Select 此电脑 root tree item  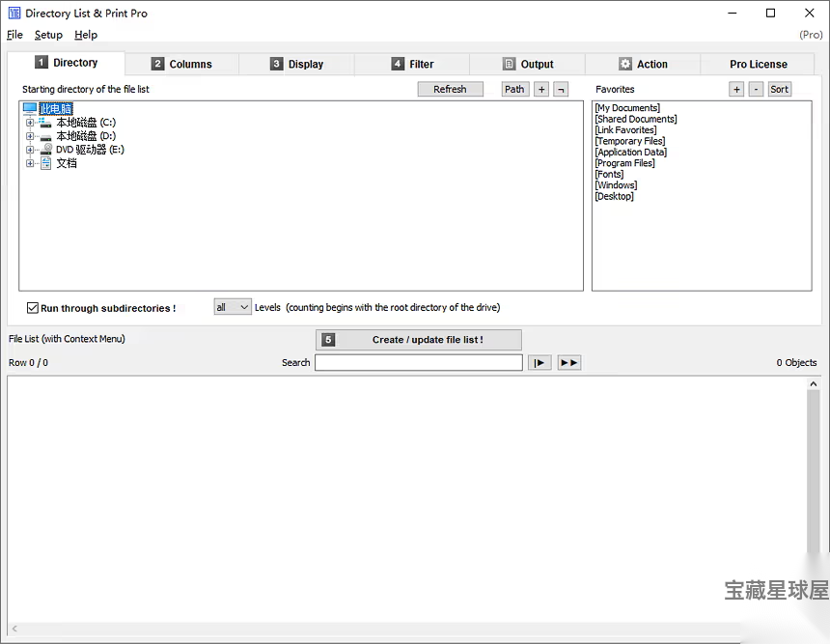[56, 109]
